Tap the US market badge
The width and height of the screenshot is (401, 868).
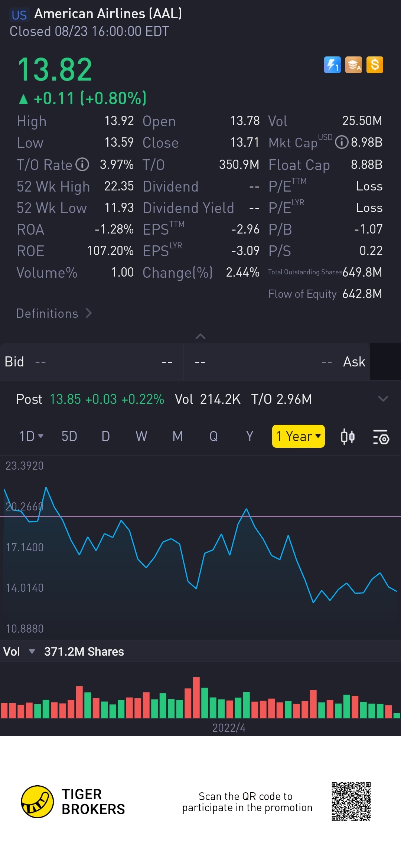[x=19, y=15]
